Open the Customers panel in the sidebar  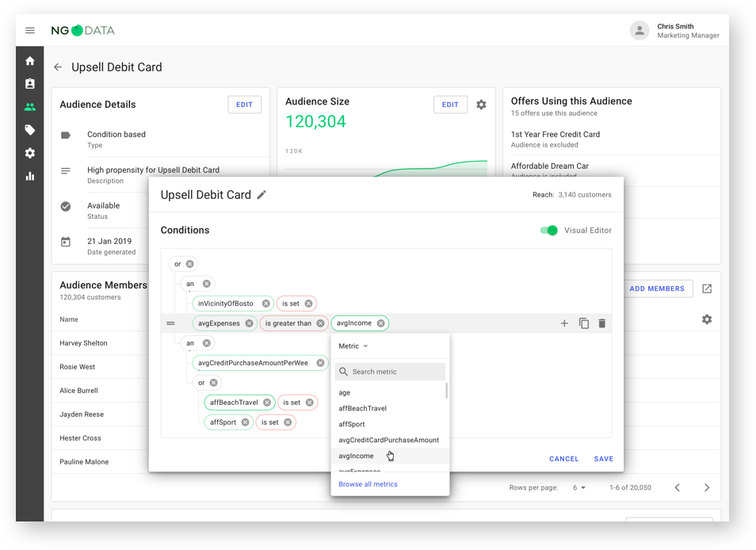(x=29, y=83)
